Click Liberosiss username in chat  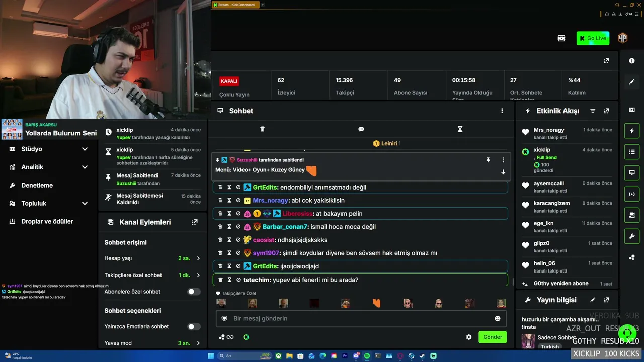point(297,214)
